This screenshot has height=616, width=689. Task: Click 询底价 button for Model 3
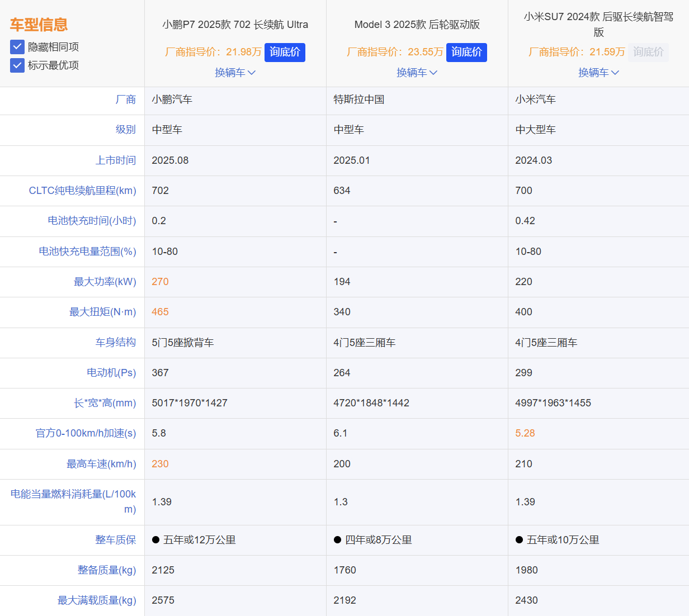point(466,52)
